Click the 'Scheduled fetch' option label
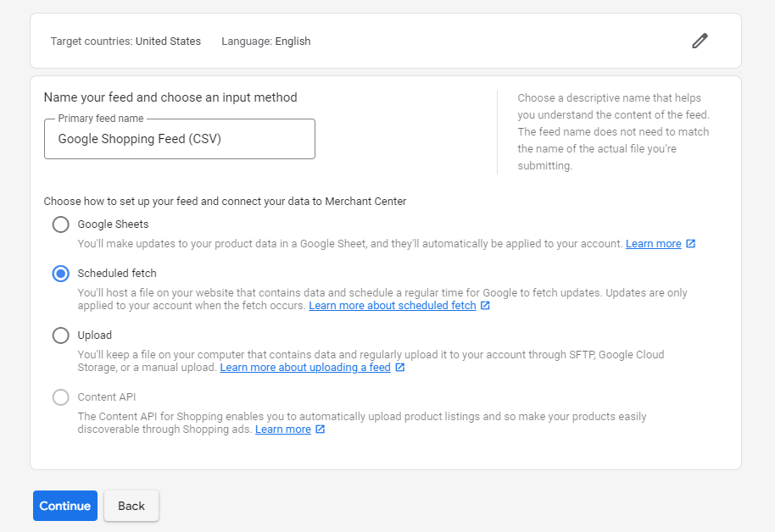The width and height of the screenshot is (775, 532). tap(117, 273)
